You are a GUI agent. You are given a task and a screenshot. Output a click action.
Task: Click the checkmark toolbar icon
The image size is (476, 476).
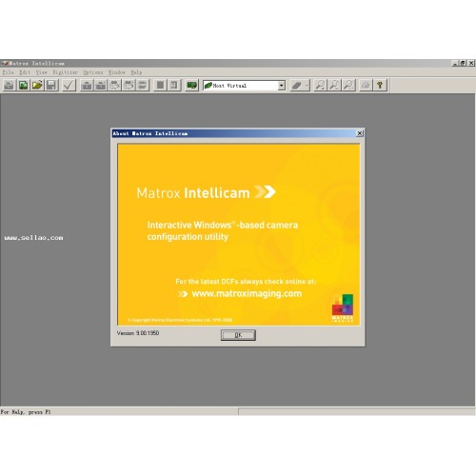(x=69, y=85)
